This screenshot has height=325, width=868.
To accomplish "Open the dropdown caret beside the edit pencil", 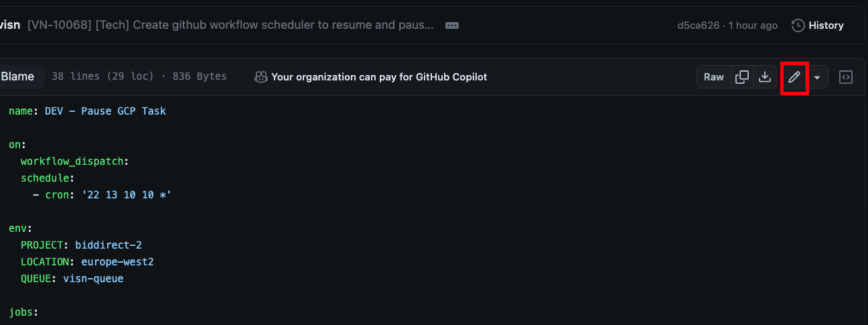I will [817, 77].
